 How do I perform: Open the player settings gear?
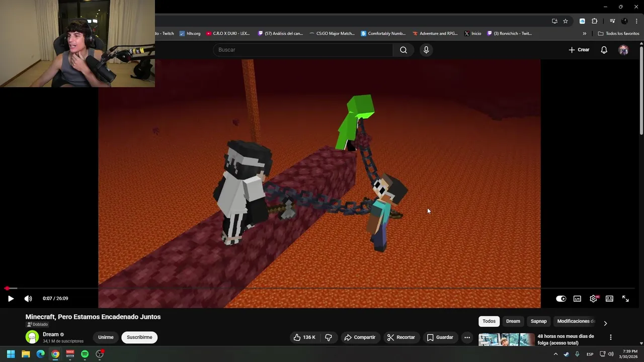[x=594, y=299]
